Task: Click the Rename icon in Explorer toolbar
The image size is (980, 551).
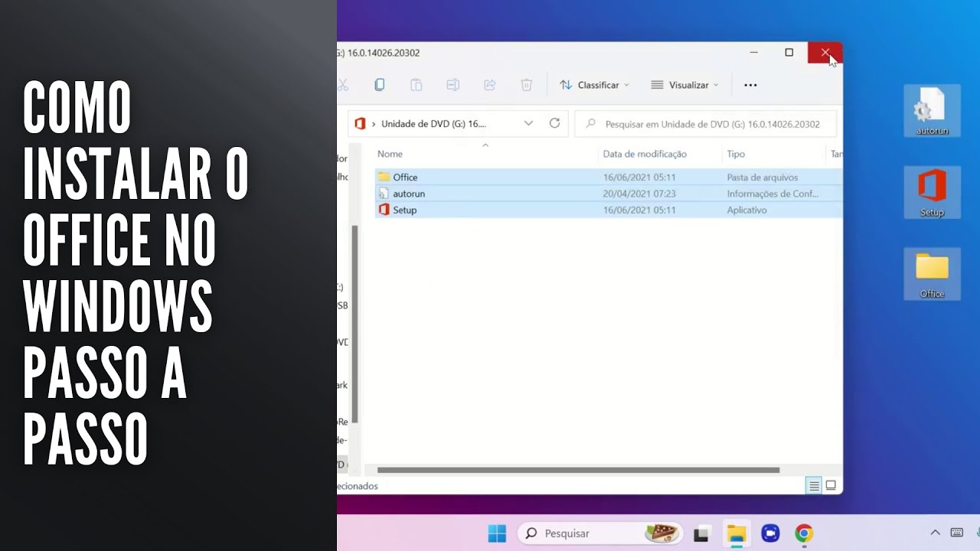Action: (x=452, y=85)
